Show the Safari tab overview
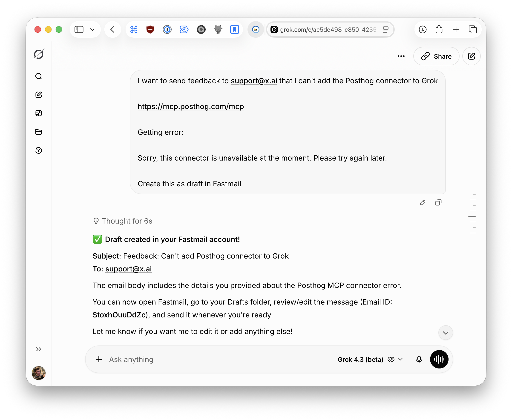The image size is (512, 420). [x=473, y=29]
